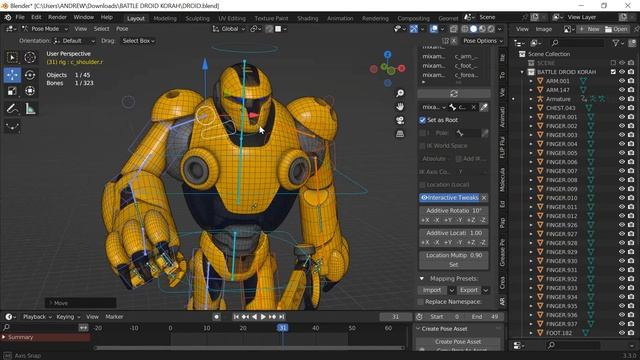Image resolution: width=640 pixels, height=360 pixels.
Task: Switch to the Modeling workspace tab
Action: [x=165, y=18]
